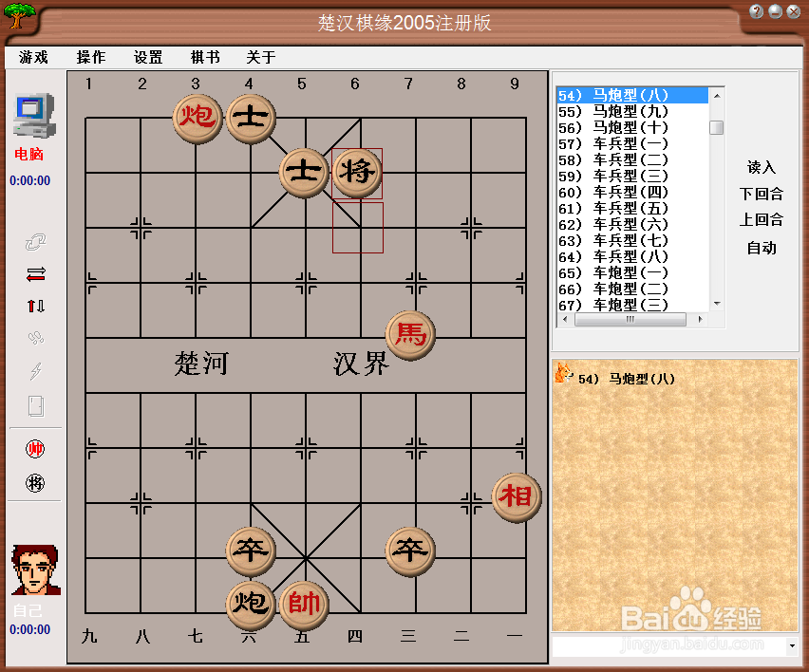
Task: Select the red 相 piece on right edge
Action: click(516, 497)
